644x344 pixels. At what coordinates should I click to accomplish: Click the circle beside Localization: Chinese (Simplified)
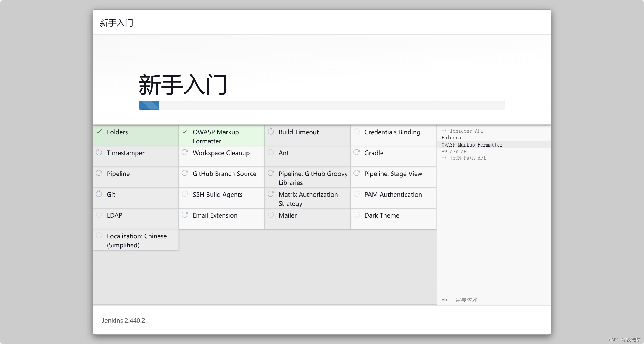coord(99,235)
